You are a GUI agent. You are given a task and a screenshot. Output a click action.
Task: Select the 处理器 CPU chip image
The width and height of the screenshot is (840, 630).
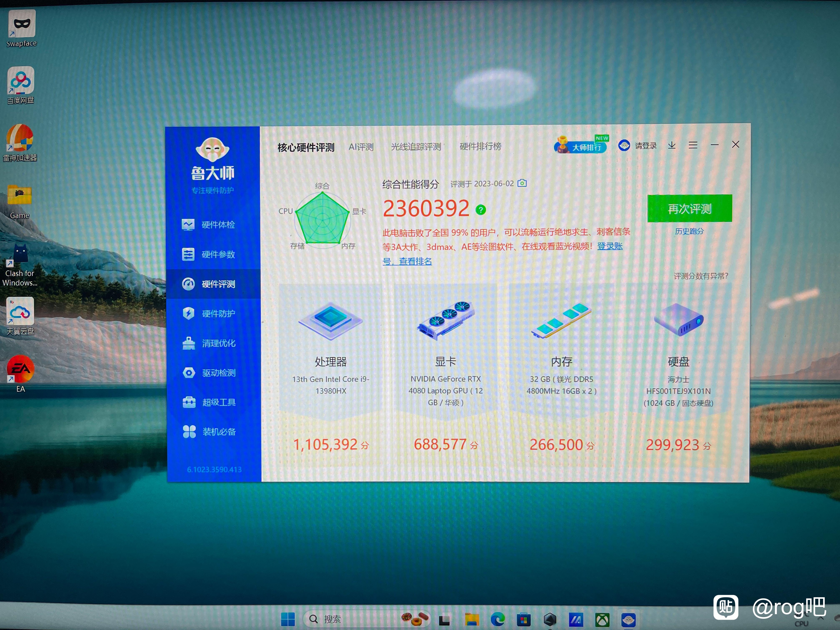point(331,321)
